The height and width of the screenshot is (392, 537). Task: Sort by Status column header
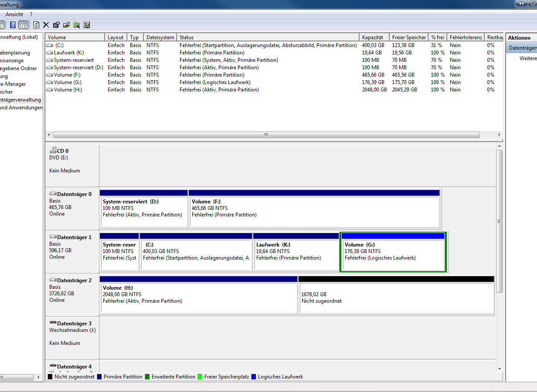point(268,37)
